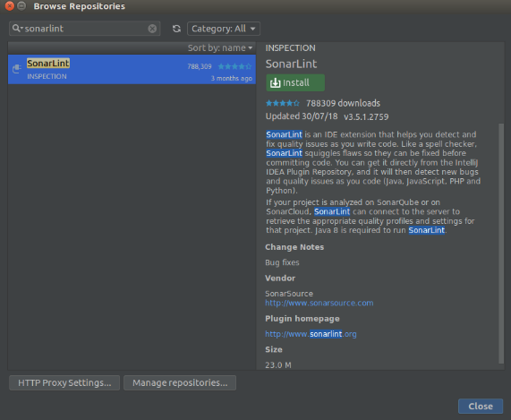Click the minimize button in title bar
Viewport: 511px width, 420px height.
pyautogui.click(x=21, y=6)
